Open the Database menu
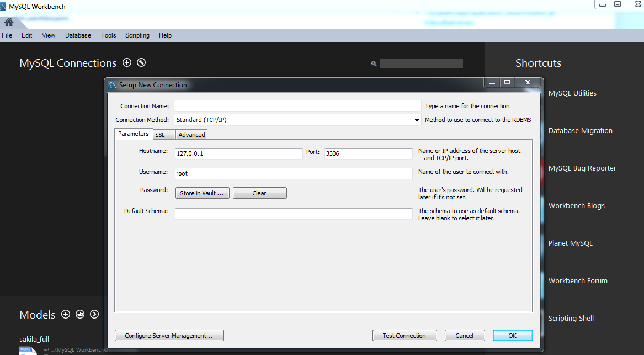Viewport: 644px width, 355px height. click(x=78, y=35)
